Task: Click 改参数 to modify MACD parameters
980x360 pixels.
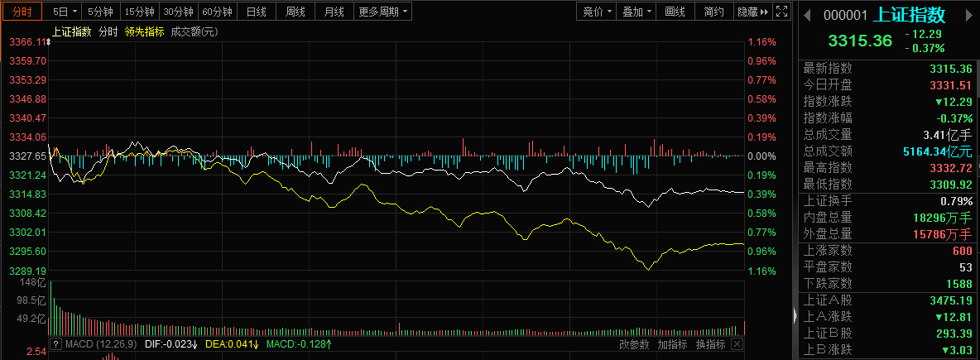Action: tap(634, 344)
